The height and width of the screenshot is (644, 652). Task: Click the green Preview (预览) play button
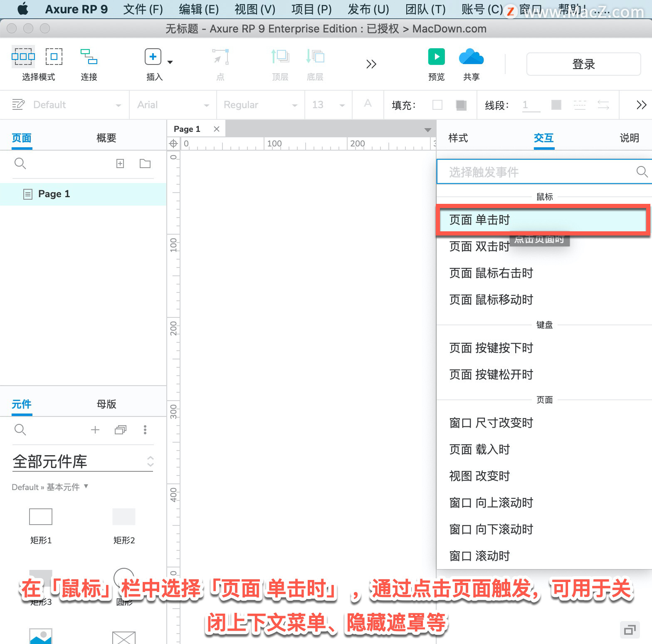click(x=437, y=57)
